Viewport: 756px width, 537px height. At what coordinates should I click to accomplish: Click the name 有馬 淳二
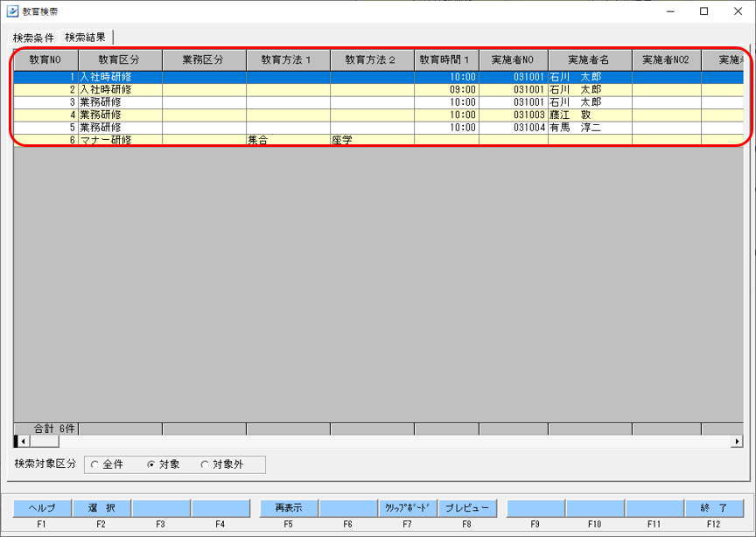575,128
